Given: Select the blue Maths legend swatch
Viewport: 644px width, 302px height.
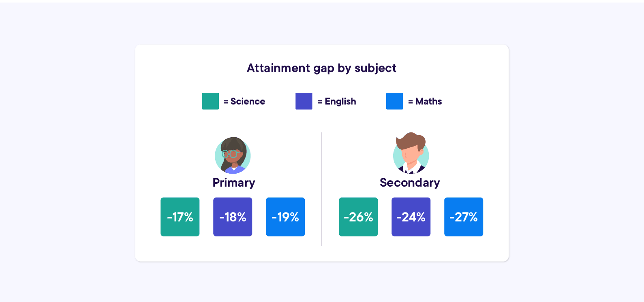Looking at the screenshot, I should [395, 101].
